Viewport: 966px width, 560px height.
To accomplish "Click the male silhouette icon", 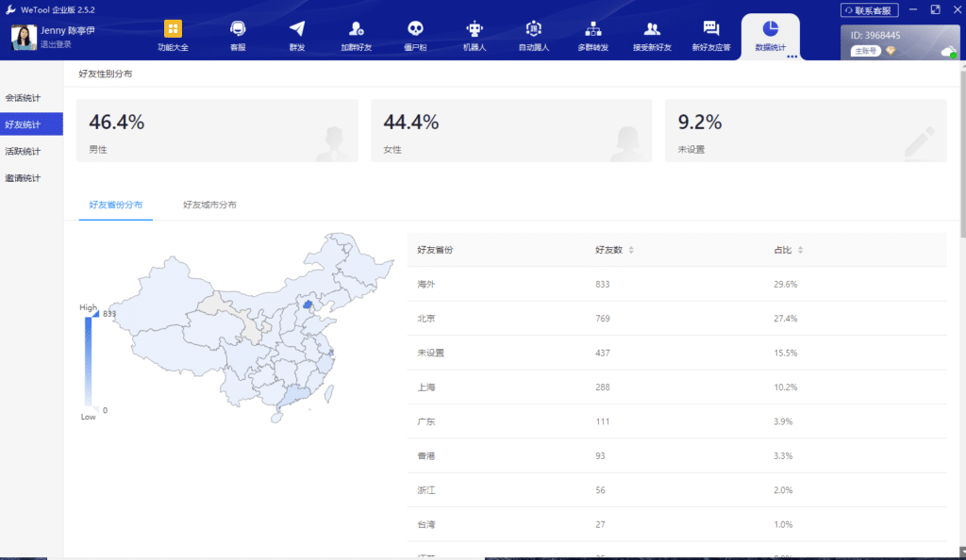I will (x=334, y=143).
